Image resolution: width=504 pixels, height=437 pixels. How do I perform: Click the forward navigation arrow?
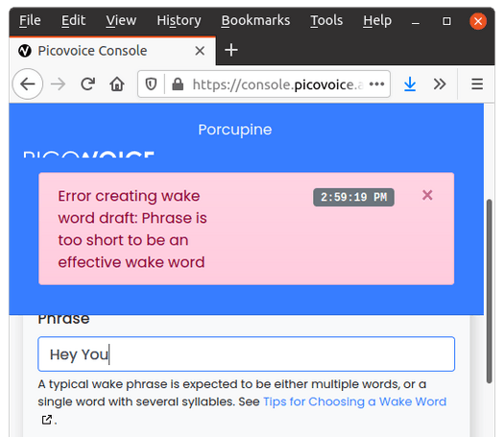coord(59,85)
